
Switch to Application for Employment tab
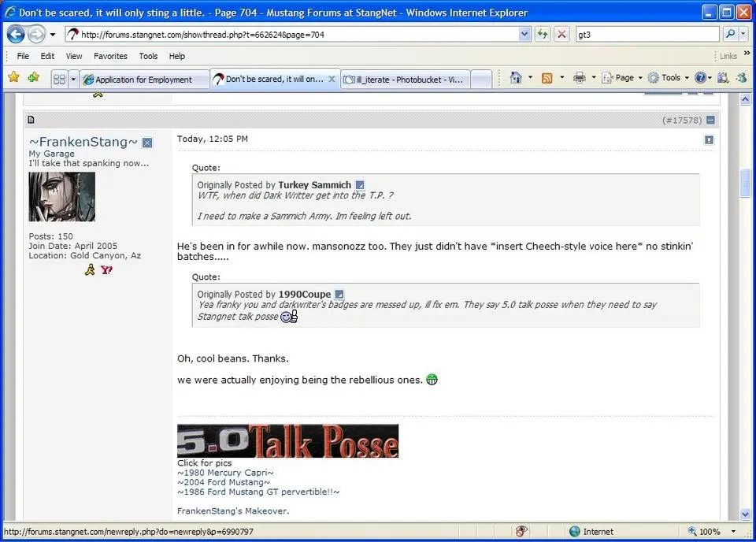143,80
